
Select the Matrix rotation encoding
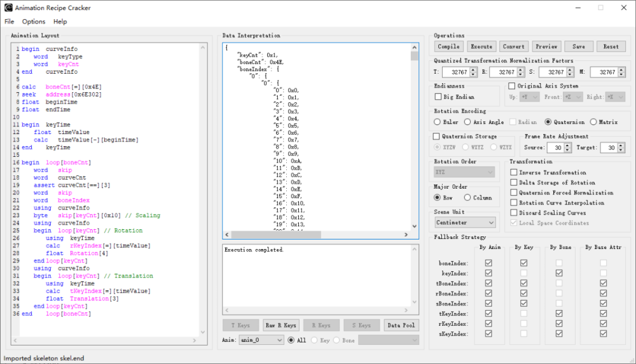click(593, 122)
